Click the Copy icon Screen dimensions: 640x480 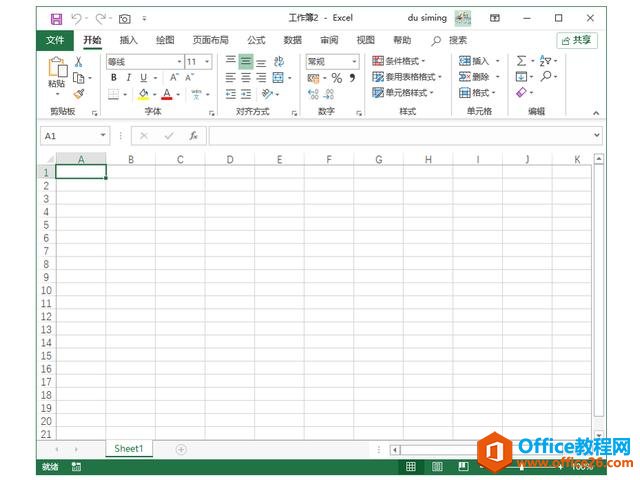point(78,78)
